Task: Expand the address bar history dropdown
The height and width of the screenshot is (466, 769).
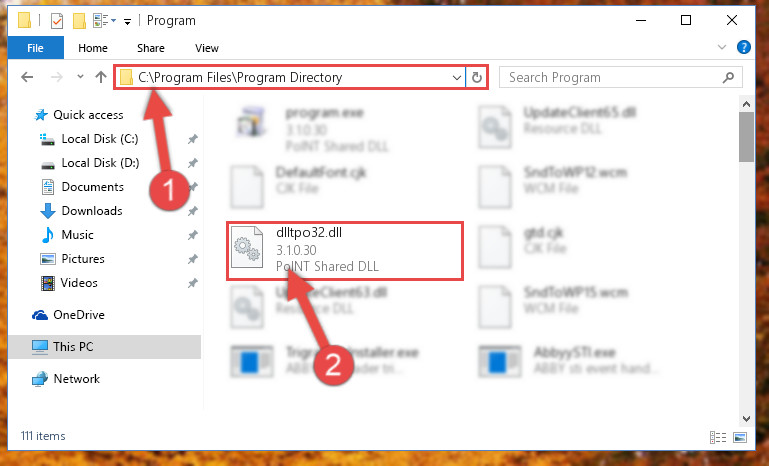Action: [456, 78]
